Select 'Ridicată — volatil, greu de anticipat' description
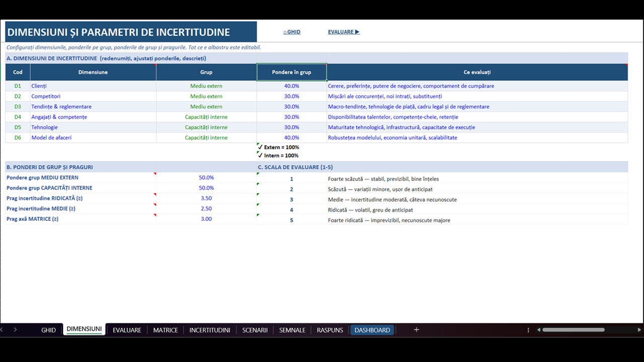 click(477, 210)
